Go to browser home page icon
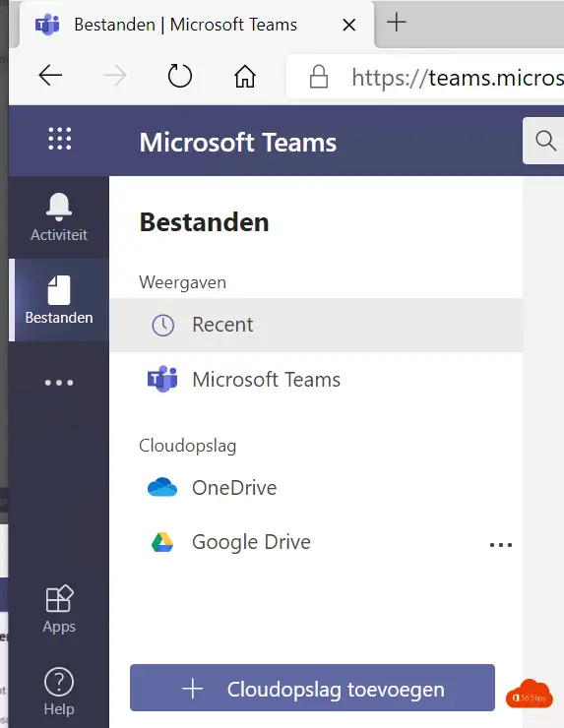This screenshot has height=728, width=564. [245, 76]
